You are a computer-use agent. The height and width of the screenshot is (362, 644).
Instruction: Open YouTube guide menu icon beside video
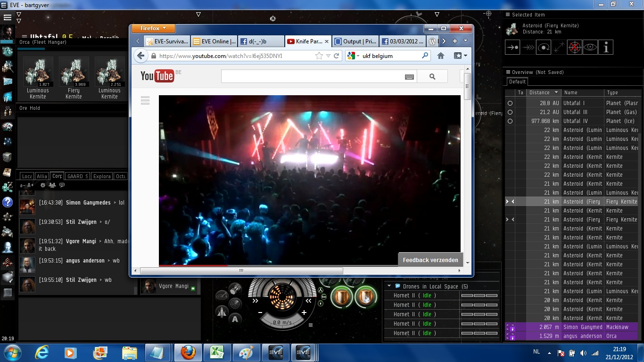pos(145,100)
